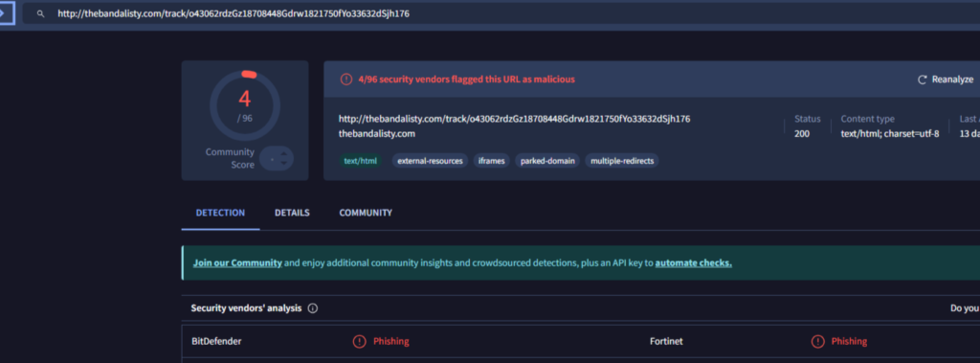This screenshot has width=980, height=363.
Task: Click the 4/96 detection score gauge
Action: click(244, 105)
